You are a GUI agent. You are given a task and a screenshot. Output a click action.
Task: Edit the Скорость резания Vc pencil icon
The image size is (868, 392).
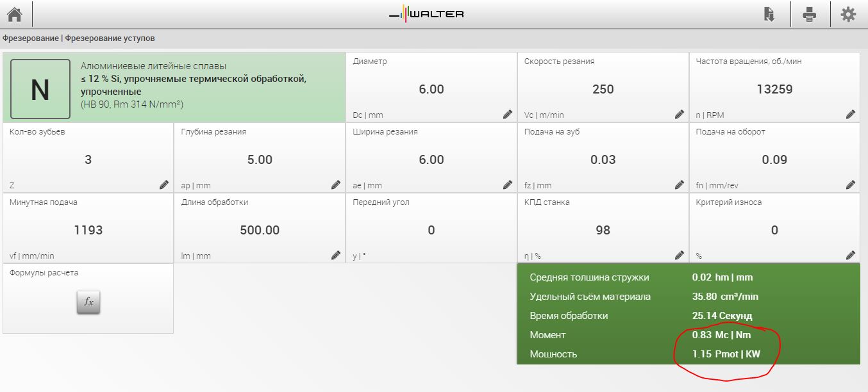(680, 114)
